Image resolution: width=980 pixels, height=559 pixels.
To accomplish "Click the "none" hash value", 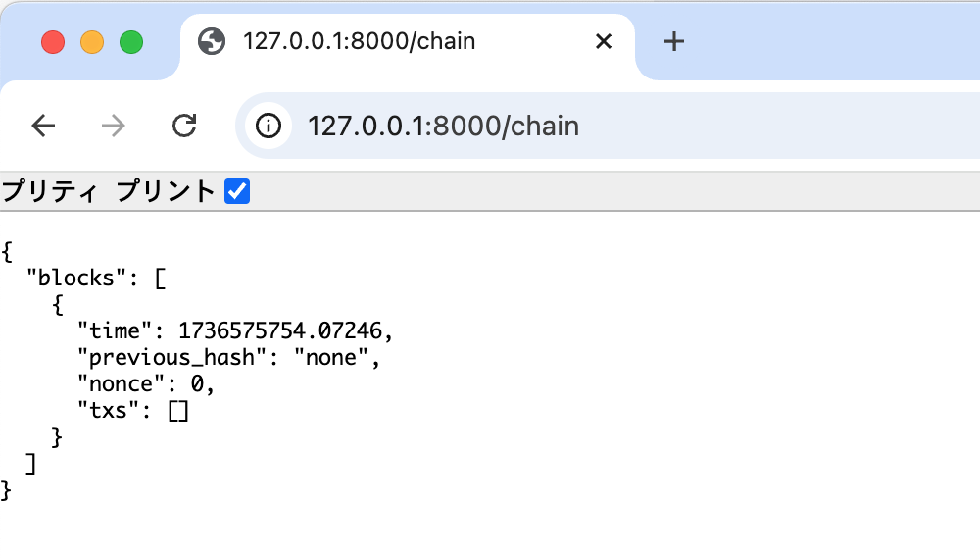I will pos(331,358).
